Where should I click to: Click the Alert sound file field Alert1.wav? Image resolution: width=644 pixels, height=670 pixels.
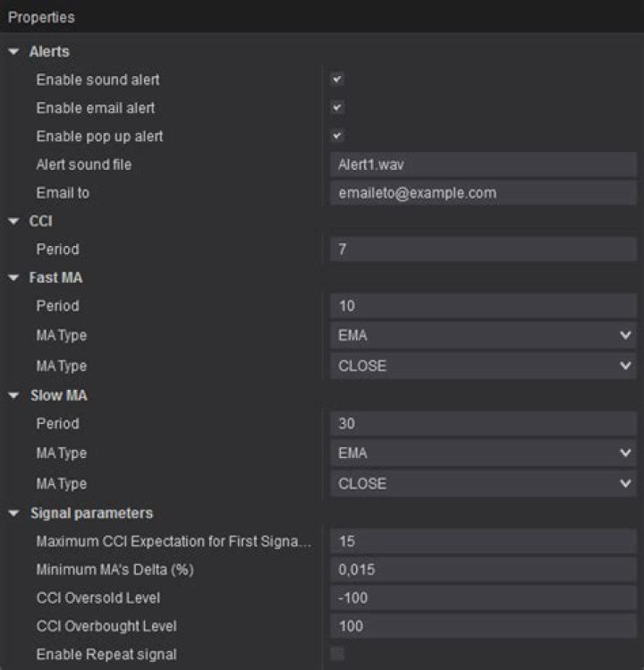(483, 165)
